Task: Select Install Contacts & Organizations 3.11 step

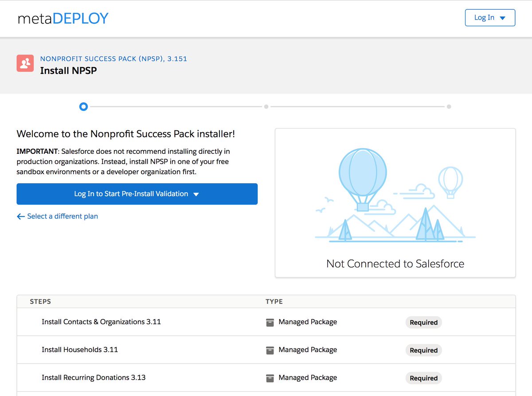Action: 101,322
